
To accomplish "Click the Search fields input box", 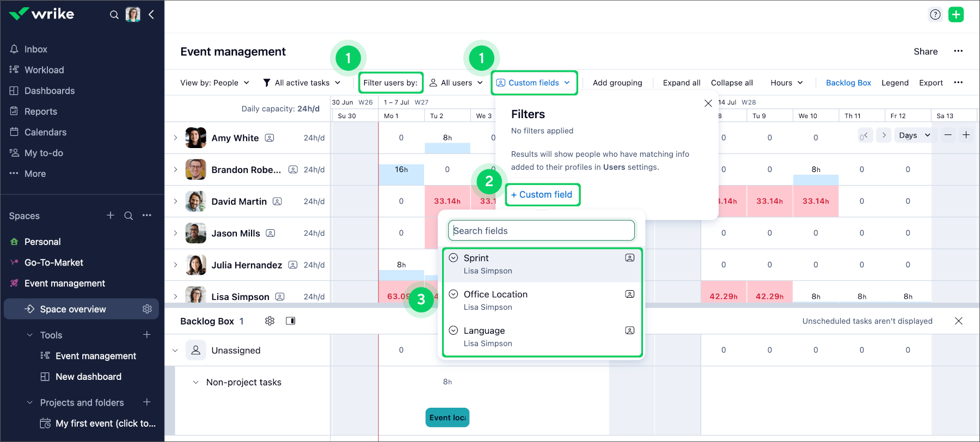I will pos(542,231).
